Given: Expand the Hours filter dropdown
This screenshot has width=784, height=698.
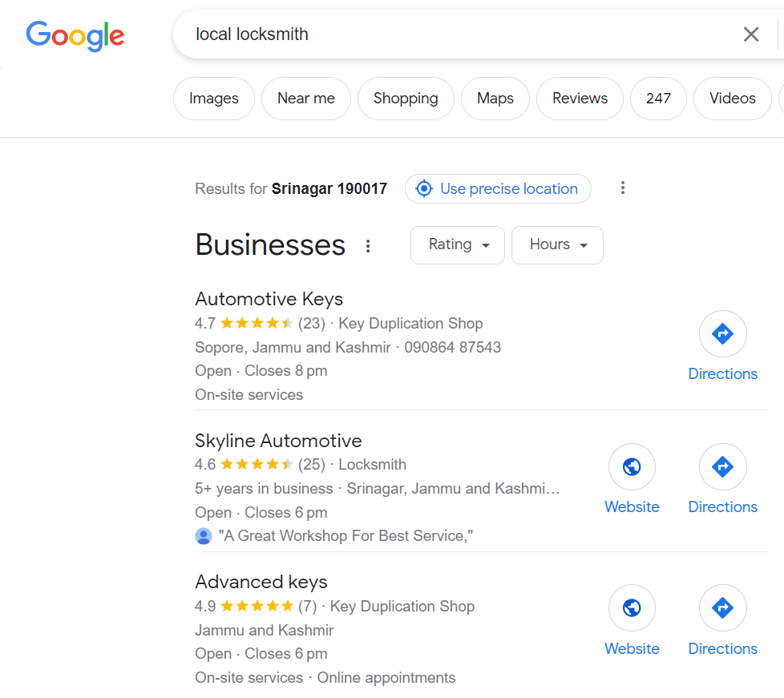Looking at the screenshot, I should (557, 245).
